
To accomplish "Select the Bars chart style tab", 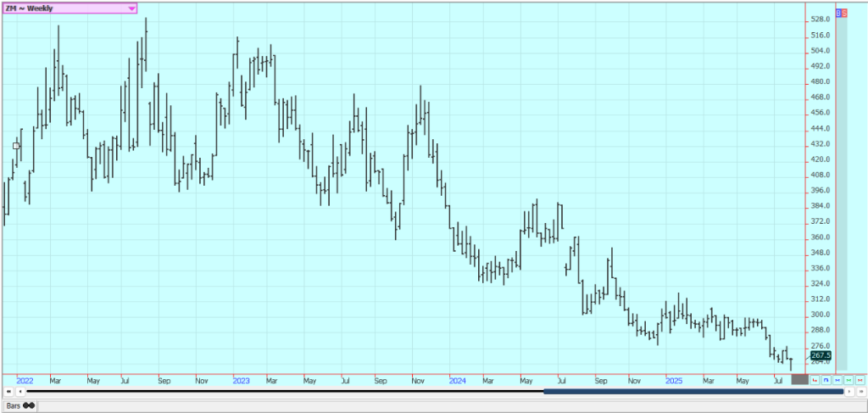I will click(x=20, y=406).
